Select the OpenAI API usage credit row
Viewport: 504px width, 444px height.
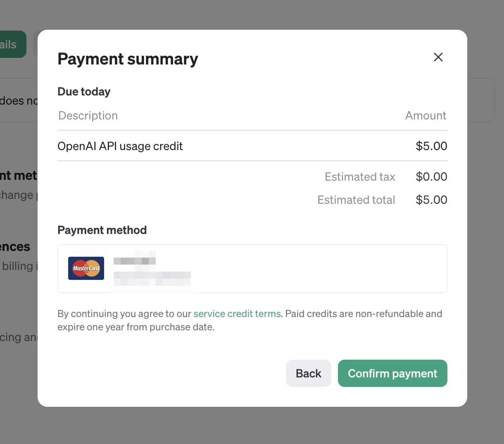click(252, 146)
